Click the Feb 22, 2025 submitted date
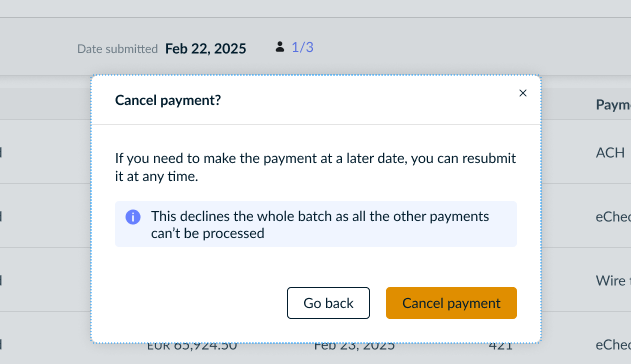 tap(206, 49)
